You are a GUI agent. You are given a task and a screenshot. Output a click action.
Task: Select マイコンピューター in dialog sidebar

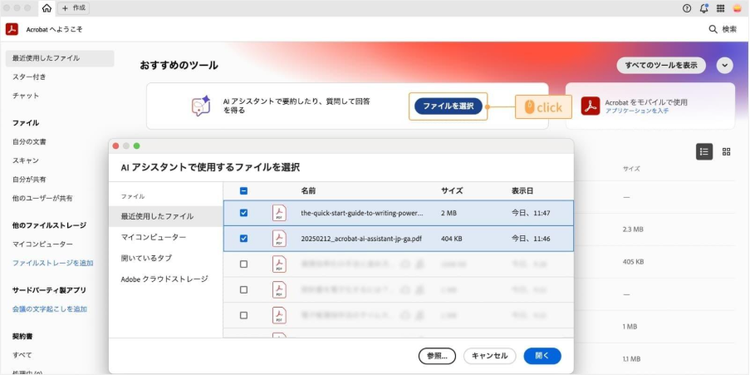154,237
